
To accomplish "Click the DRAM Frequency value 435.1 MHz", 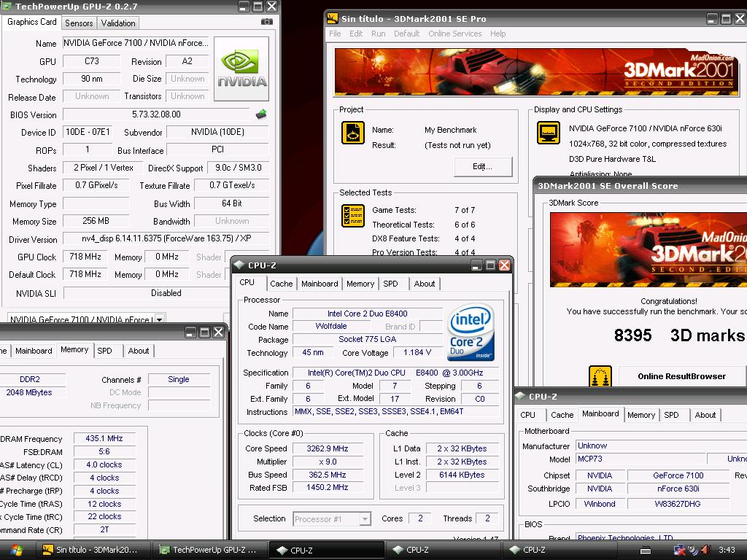I will (x=104, y=438).
